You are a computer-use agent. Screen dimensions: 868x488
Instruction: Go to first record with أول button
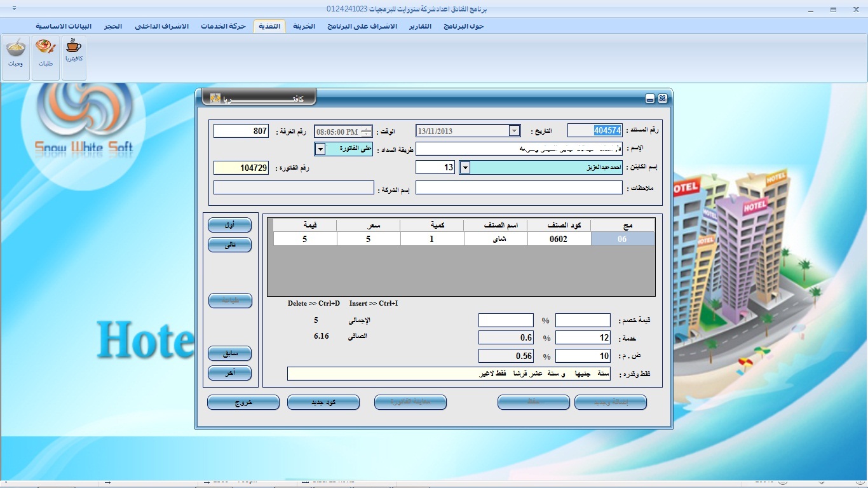click(230, 225)
